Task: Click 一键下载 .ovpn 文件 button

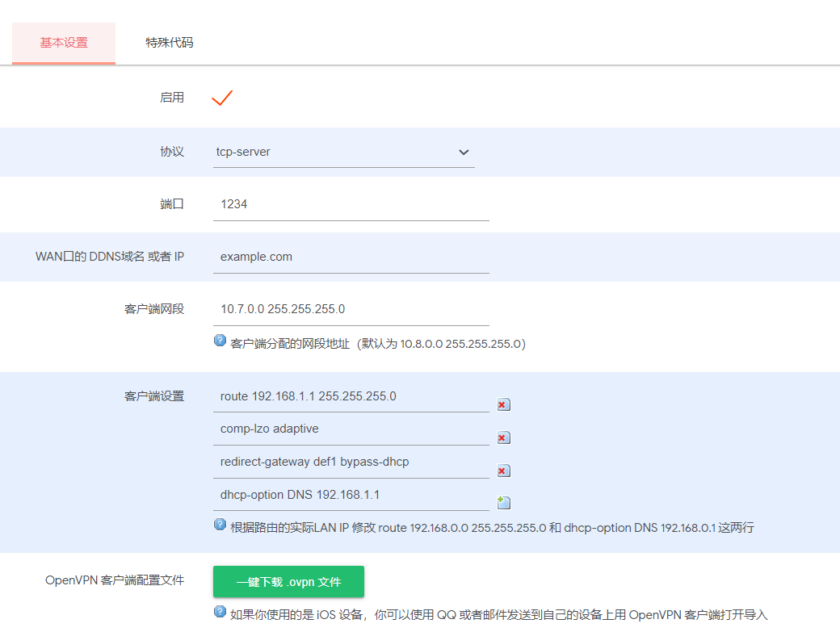Action: [288, 582]
